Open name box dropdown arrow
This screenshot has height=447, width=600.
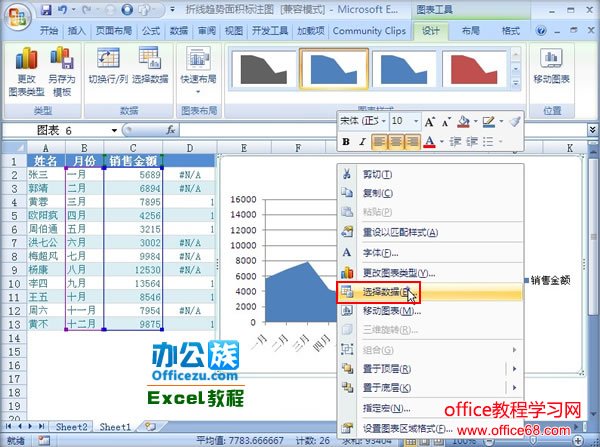[114, 131]
